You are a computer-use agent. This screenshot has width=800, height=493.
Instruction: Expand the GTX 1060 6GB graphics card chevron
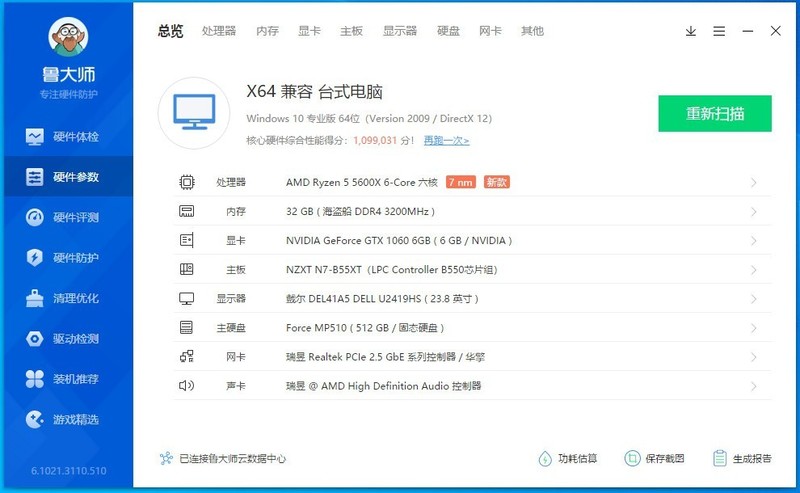pos(754,241)
